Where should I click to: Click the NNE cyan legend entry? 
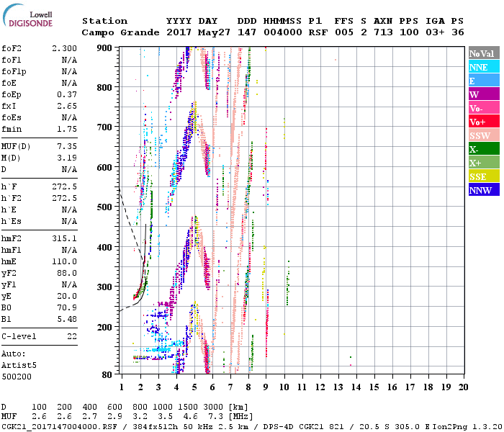coord(484,67)
